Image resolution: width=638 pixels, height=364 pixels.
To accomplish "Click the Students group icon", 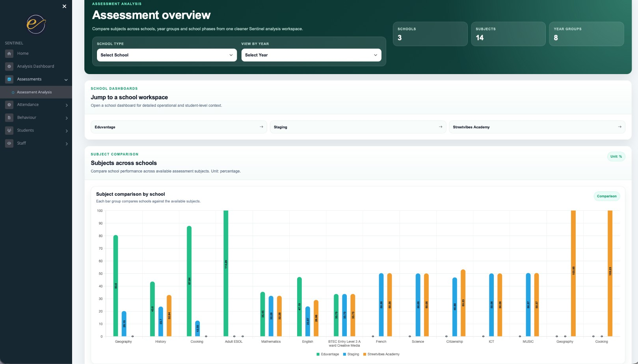I will coord(9,130).
